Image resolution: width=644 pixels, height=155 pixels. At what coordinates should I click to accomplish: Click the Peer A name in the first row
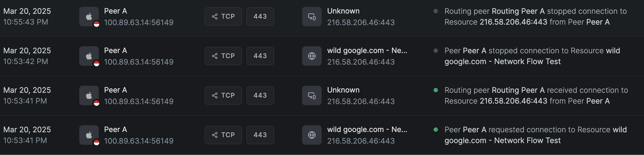click(115, 11)
